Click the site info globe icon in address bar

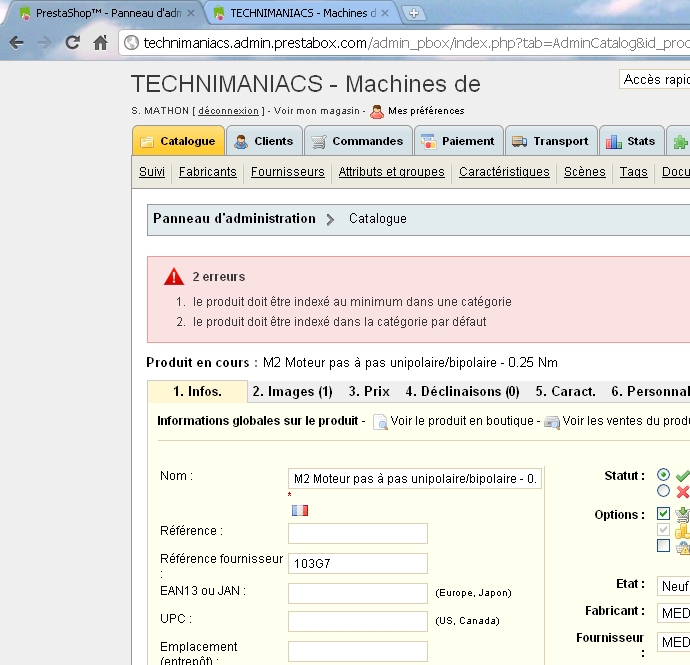(131, 43)
